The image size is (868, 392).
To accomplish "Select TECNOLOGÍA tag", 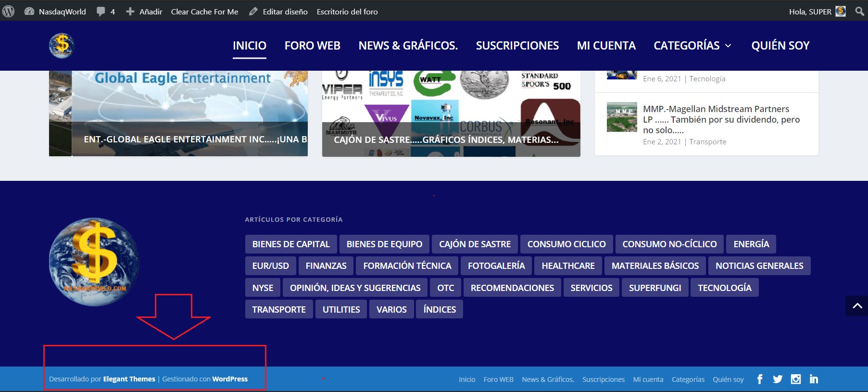I will 725,288.
